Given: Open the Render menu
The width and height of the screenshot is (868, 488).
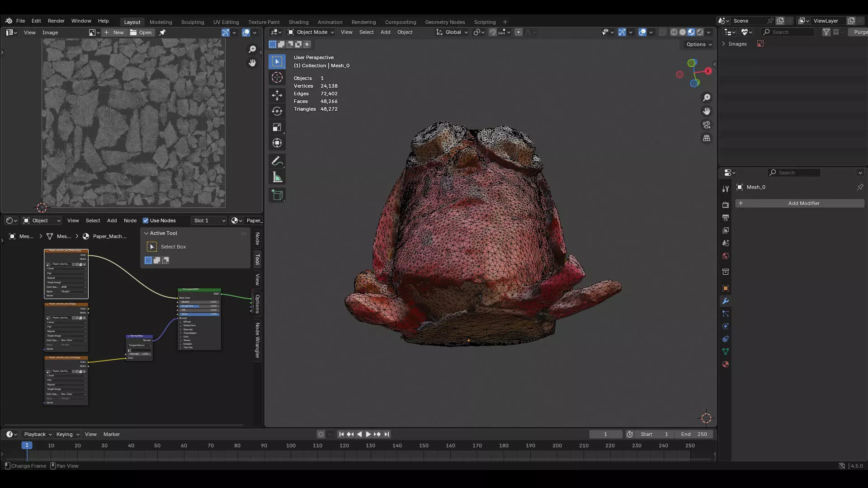Looking at the screenshot, I should (x=56, y=21).
